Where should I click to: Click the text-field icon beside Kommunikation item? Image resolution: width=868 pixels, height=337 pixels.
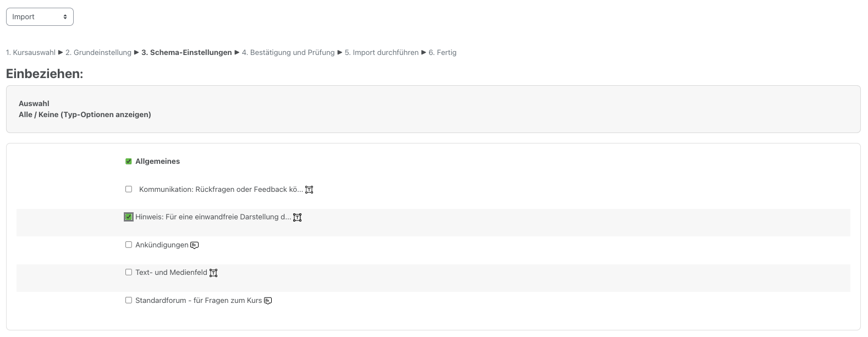coord(309,190)
